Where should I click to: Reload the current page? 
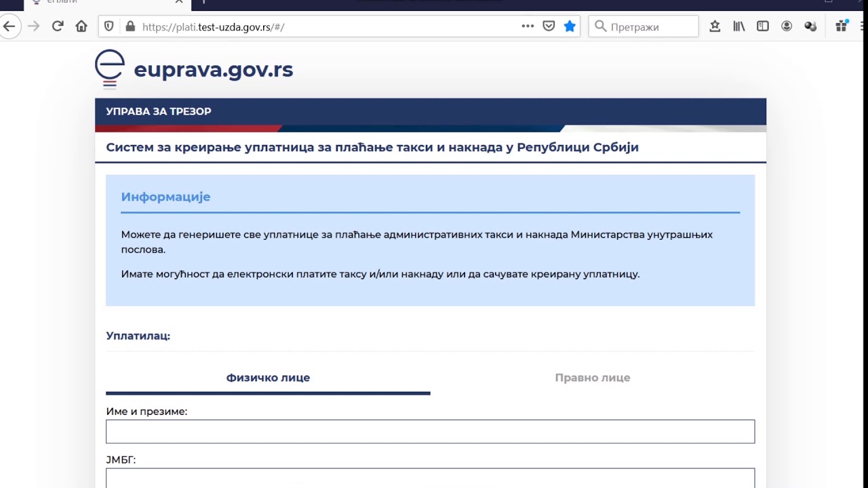point(58,26)
